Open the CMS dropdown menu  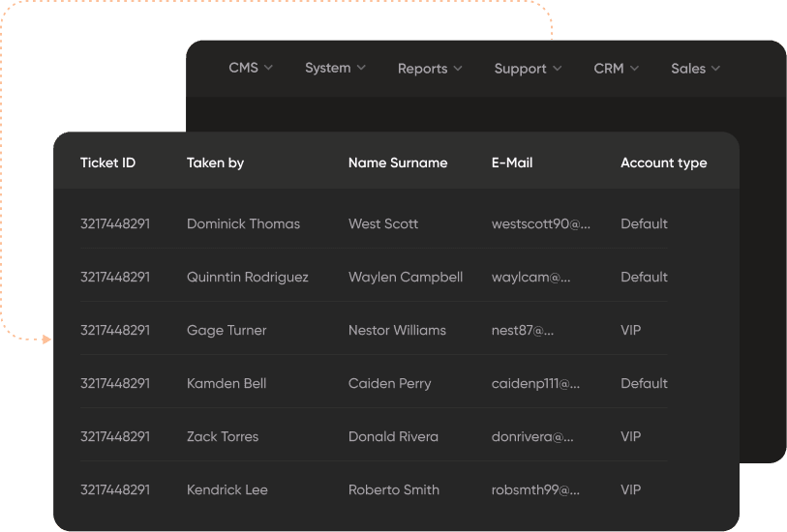(250, 68)
